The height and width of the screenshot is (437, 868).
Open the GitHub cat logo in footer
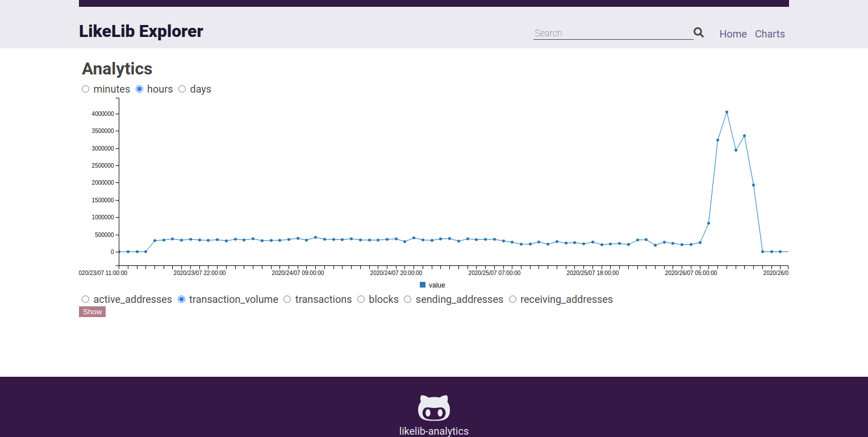point(434,407)
